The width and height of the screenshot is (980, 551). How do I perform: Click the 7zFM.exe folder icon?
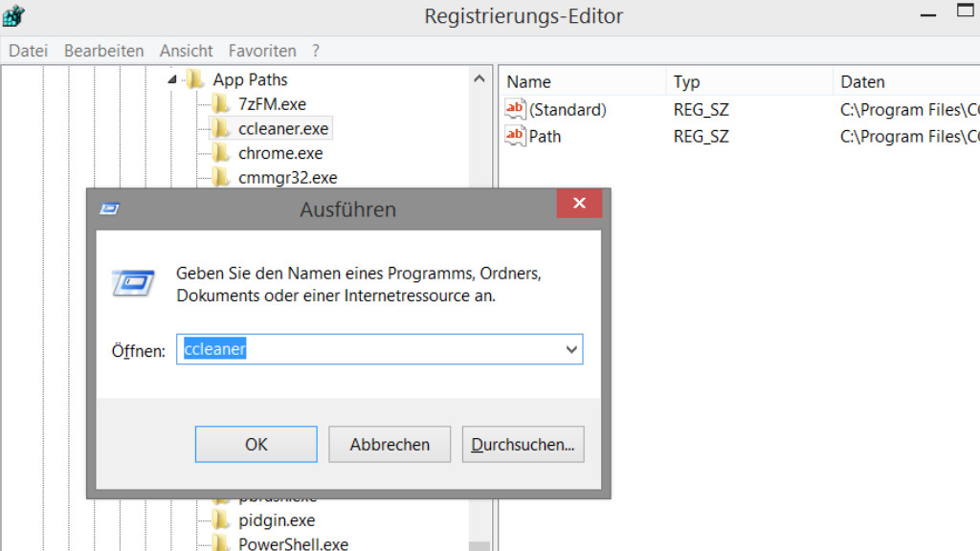[x=221, y=104]
